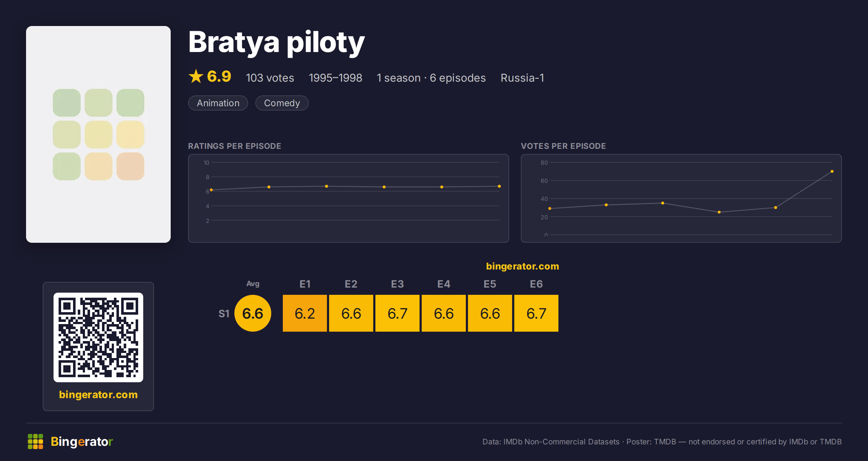Select episode E4 rating tile

(444, 313)
